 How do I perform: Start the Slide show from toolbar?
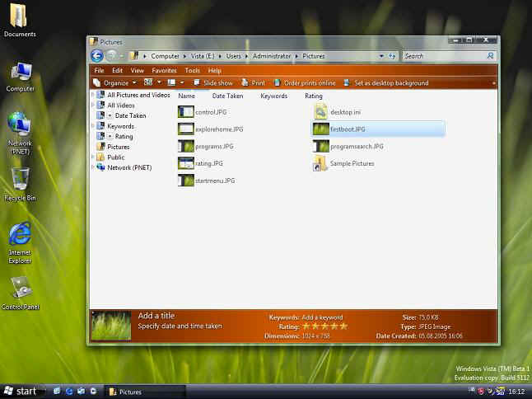click(212, 83)
